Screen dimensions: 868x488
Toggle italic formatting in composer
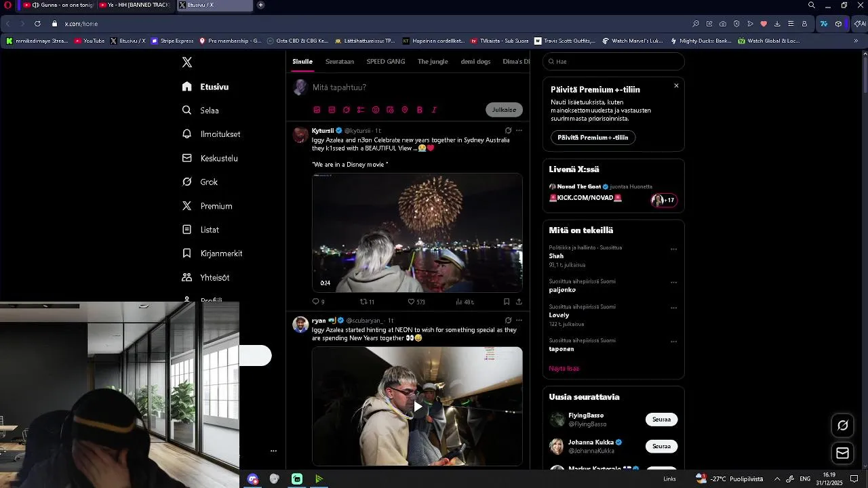click(434, 110)
